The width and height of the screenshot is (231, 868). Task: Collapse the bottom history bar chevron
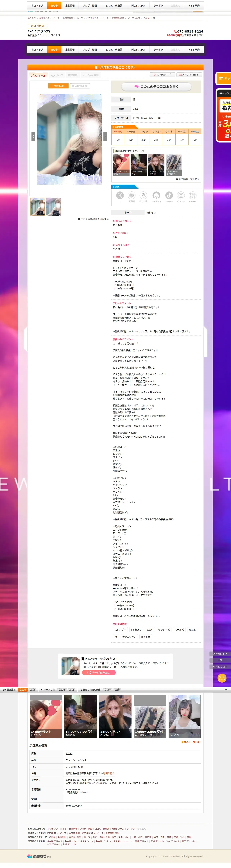click(x=226, y=689)
